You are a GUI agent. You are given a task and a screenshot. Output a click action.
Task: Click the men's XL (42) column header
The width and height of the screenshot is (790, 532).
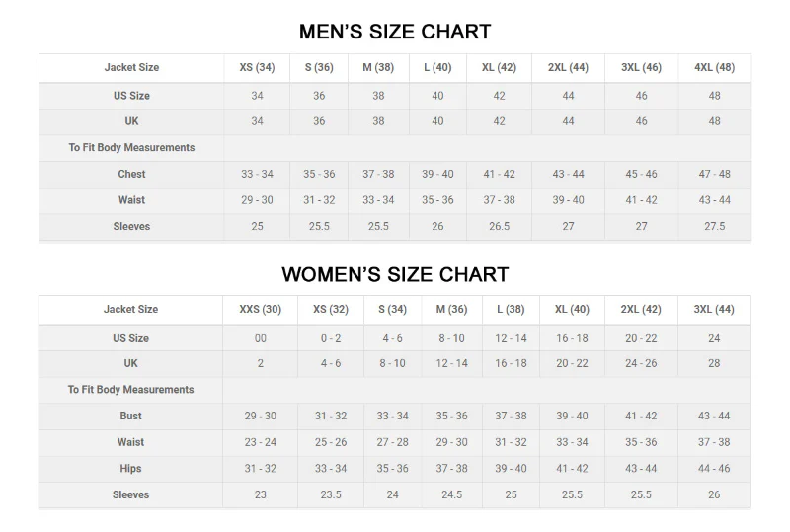pos(499,68)
